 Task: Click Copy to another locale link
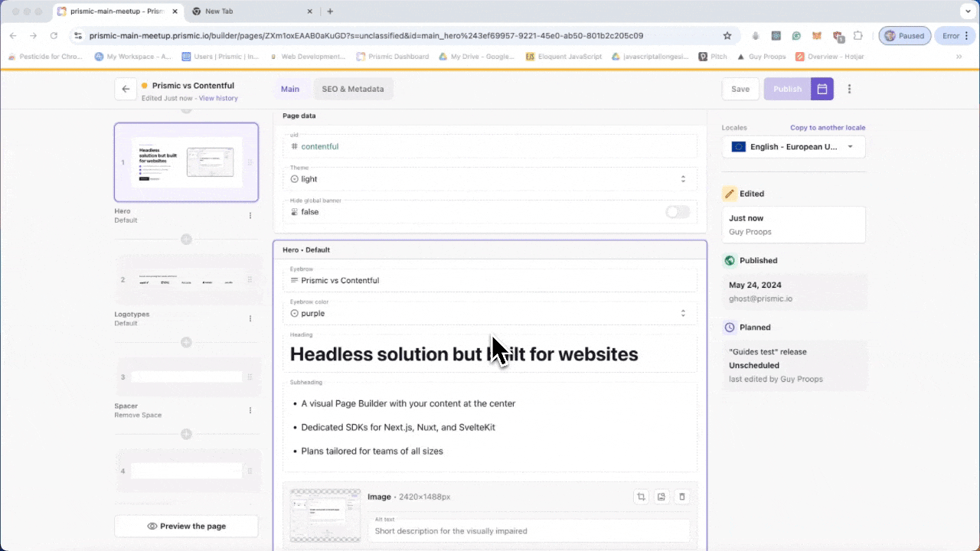coord(828,128)
